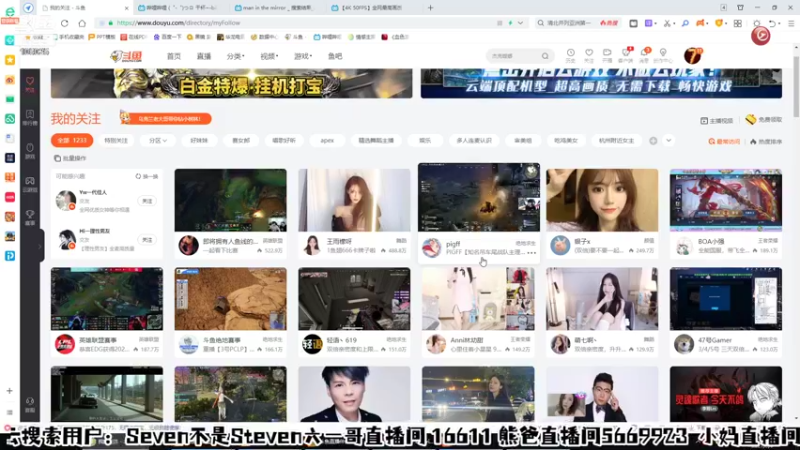Select the apex filter tag
This screenshot has width=800, height=450.
(327, 140)
